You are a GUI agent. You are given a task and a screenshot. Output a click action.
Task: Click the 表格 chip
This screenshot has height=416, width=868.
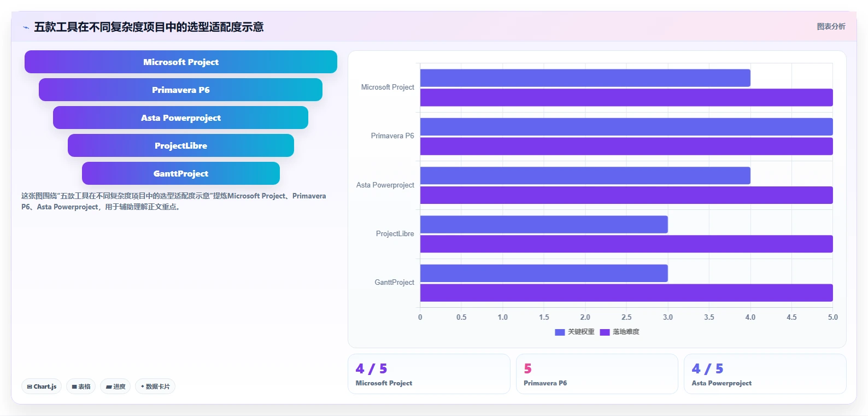tap(81, 386)
